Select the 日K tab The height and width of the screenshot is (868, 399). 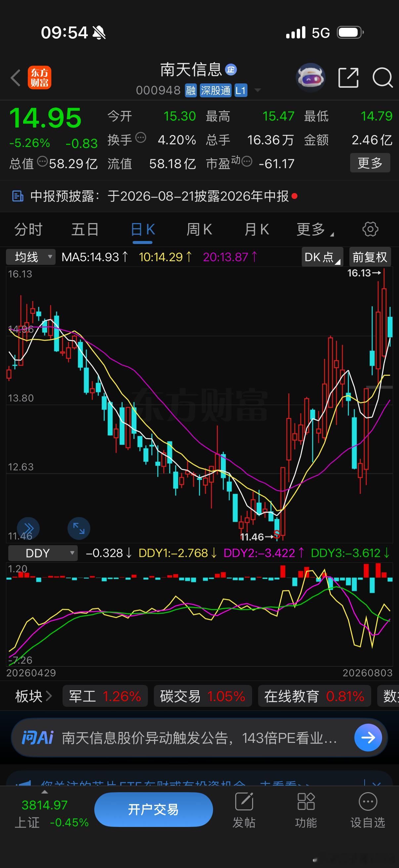pyautogui.click(x=143, y=229)
